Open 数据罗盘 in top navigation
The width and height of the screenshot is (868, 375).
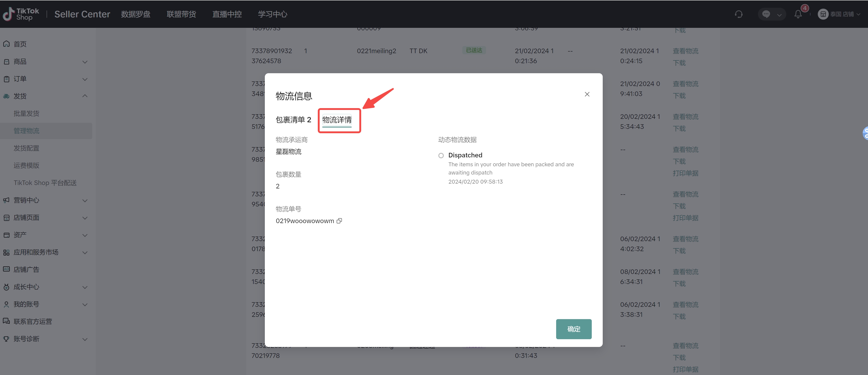(x=135, y=14)
